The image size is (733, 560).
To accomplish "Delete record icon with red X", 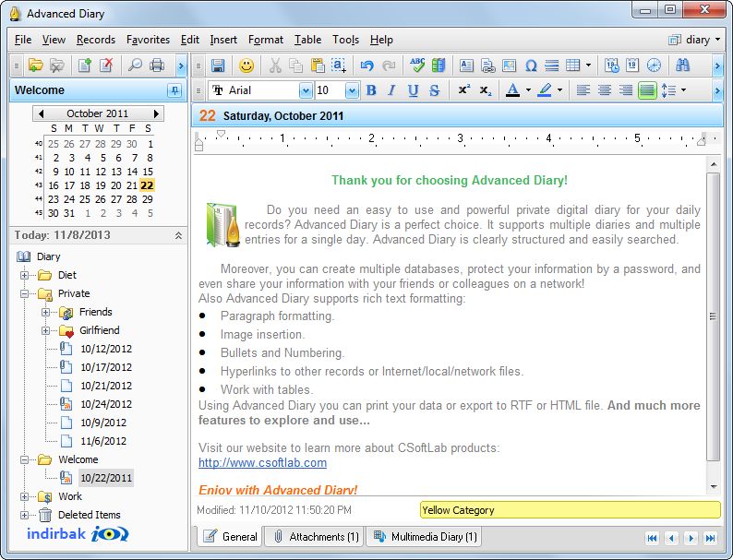I will pos(106,66).
